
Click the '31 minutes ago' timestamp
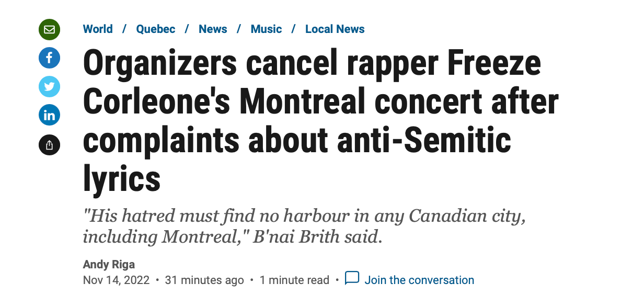point(204,280)
